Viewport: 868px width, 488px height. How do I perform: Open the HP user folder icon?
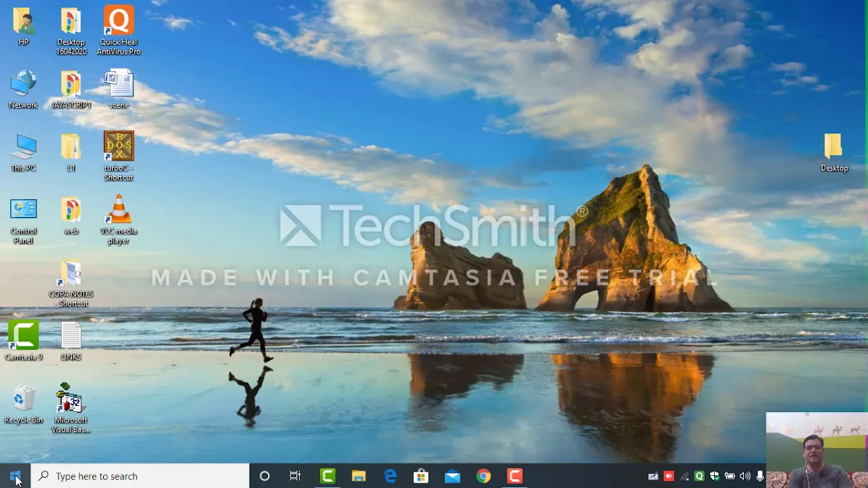click(x=23, y=26)
